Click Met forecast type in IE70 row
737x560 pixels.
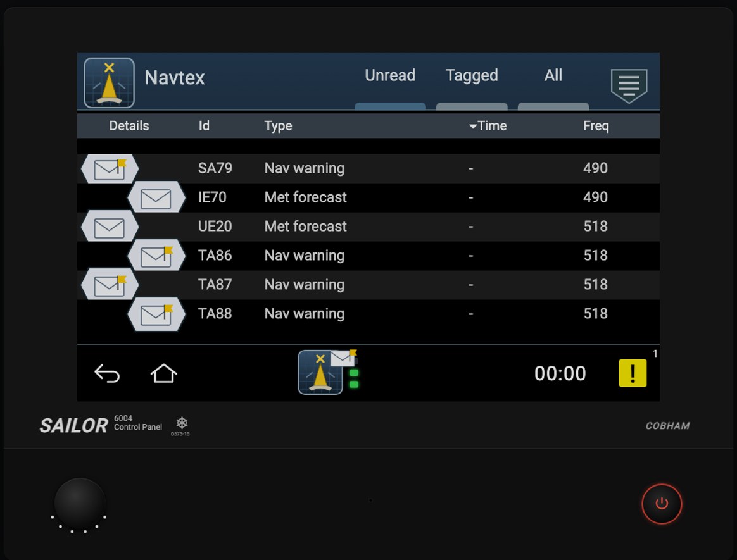tap(306, 197)
